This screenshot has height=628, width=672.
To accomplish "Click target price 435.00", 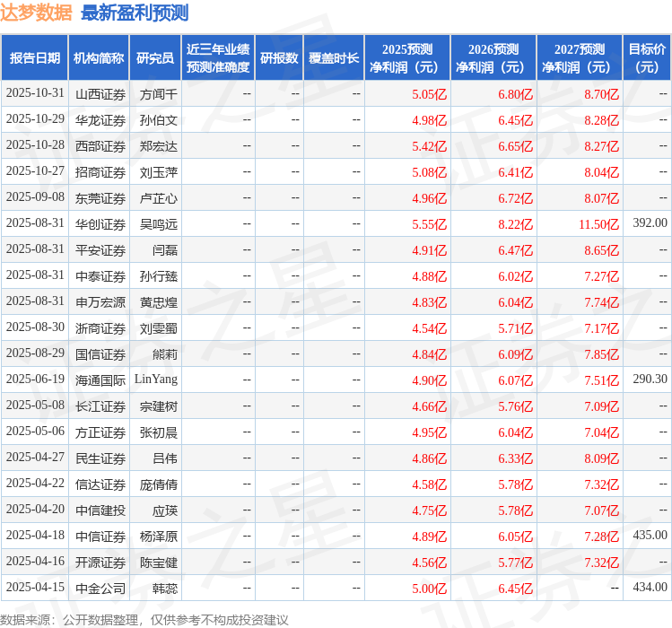I will pos(650,535).
